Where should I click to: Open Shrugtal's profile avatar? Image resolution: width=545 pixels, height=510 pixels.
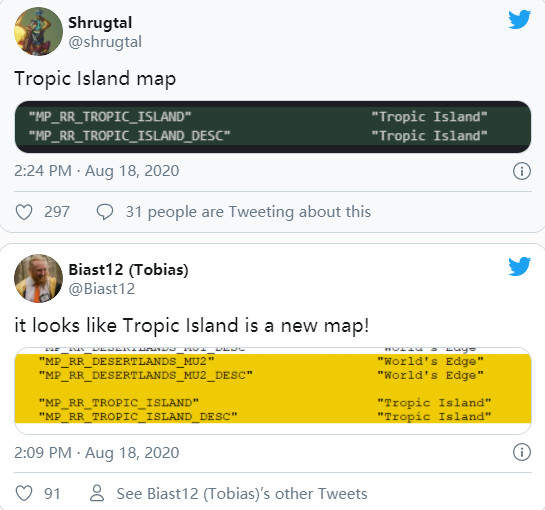tap(38, 31)
